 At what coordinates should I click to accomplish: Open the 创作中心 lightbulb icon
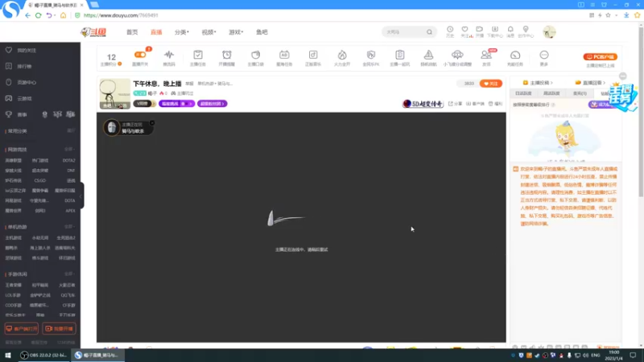point(526,30)
